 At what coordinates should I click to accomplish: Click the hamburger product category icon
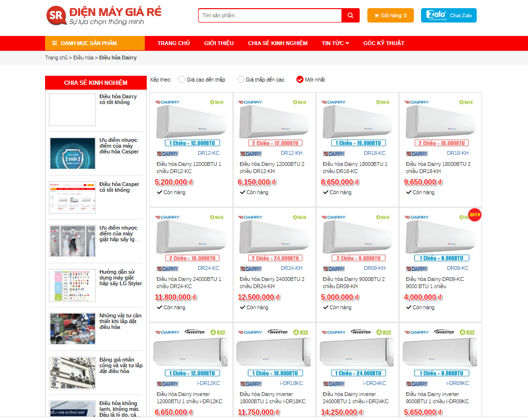tap(55, 43)
